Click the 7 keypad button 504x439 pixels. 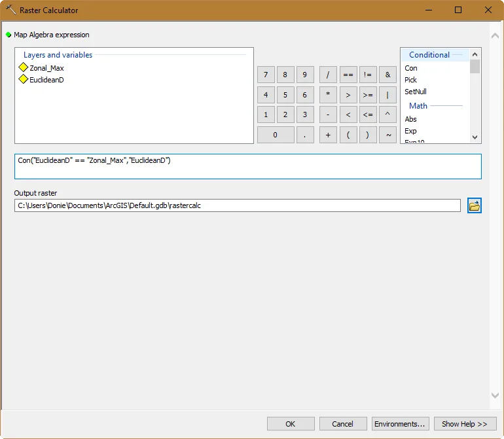click(x=266, y=75)
